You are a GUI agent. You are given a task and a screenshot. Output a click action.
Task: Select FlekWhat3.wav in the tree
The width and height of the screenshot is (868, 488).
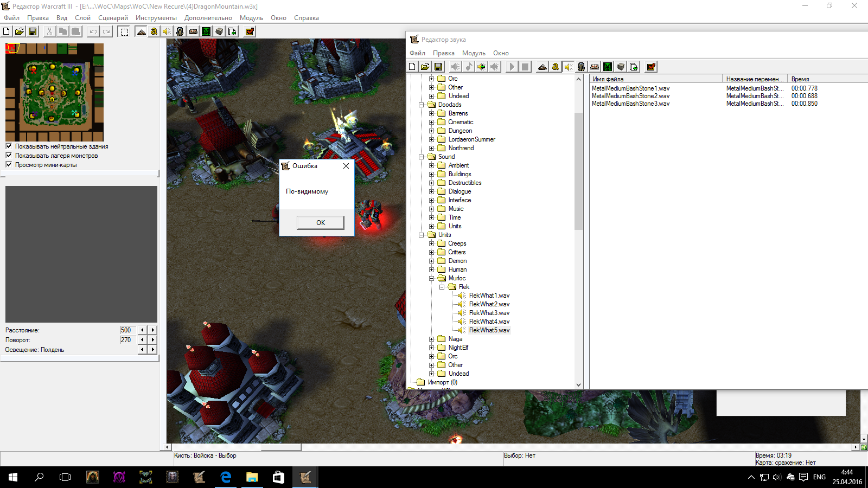click(x=489, y=313)
